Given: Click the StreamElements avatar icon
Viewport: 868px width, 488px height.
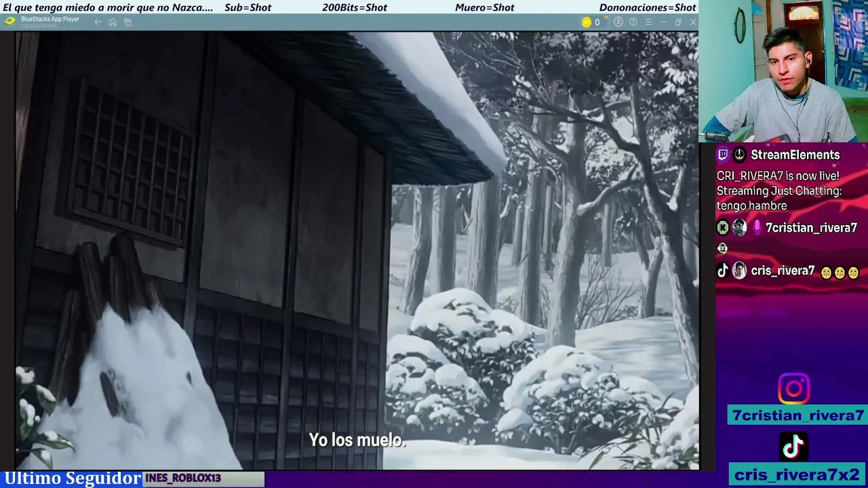Looking at the screenshot, I should (x=739, y=155).
